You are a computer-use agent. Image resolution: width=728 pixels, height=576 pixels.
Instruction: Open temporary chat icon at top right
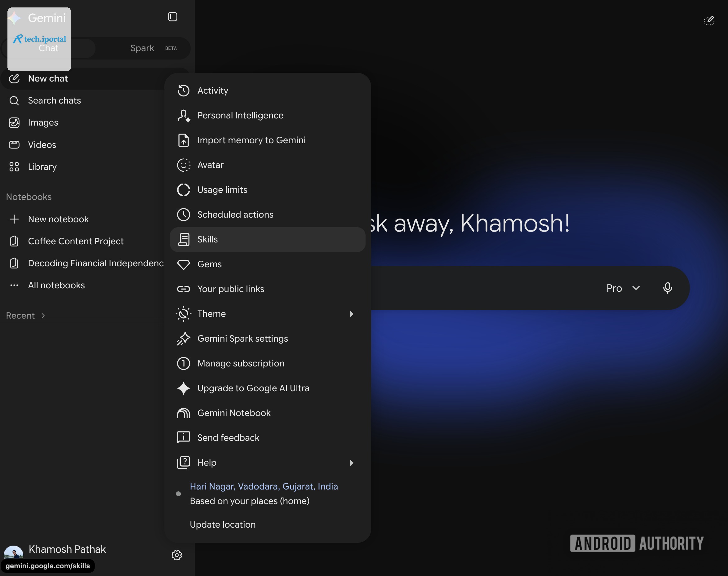point(709,21)
